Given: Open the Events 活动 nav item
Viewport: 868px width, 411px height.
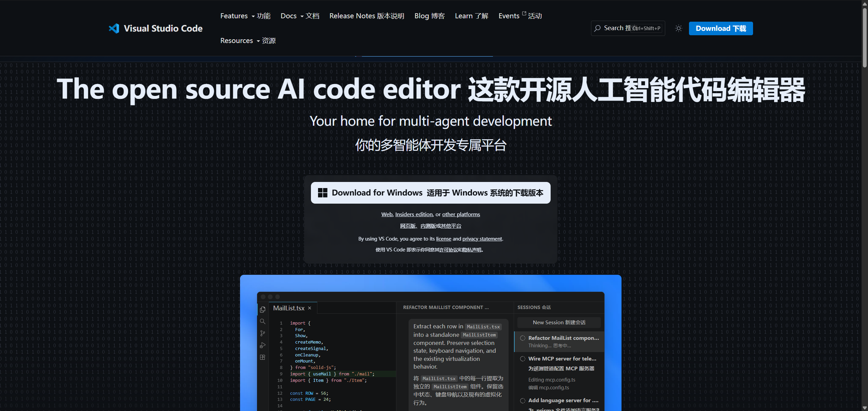Looking at the screenshot, I should click(520, 16).
